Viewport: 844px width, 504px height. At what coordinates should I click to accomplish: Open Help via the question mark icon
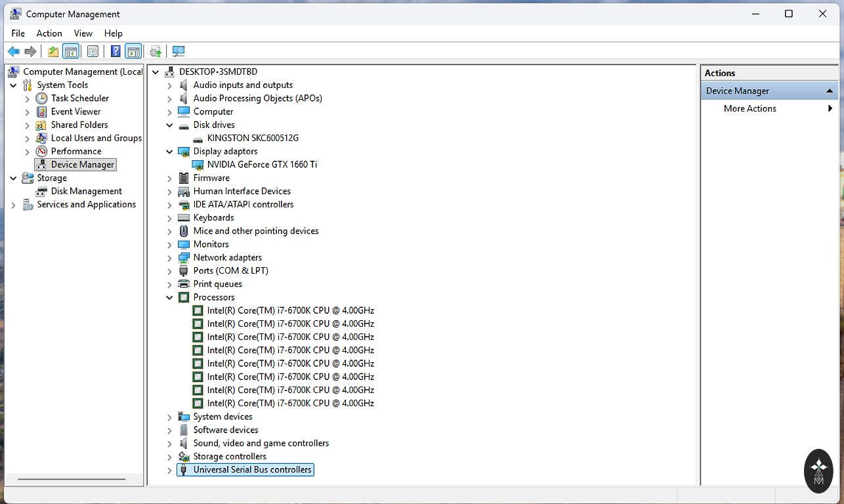116,52
